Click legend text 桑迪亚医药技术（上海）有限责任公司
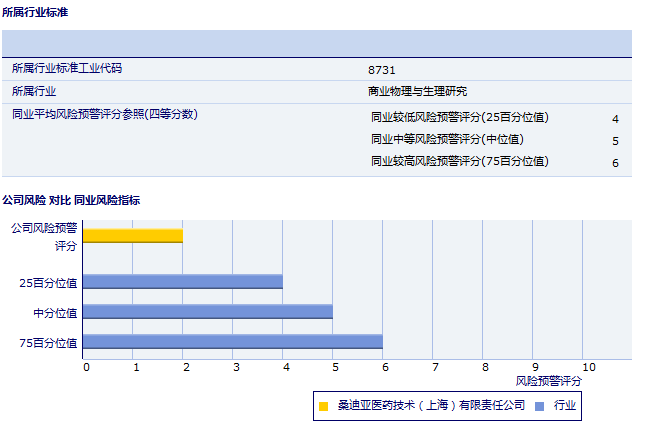Viewport: 654px width, 431px height. 431,405
